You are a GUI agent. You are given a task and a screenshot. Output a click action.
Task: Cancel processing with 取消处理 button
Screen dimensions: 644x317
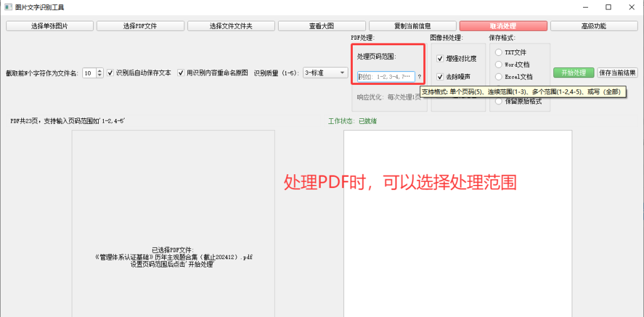click(x=503, y=26)
